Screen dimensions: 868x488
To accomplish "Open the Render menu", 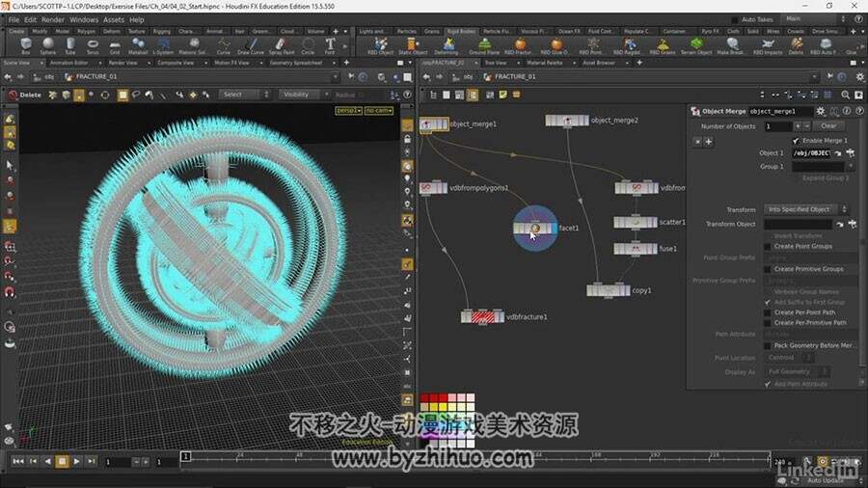I will tap(53, 19).
